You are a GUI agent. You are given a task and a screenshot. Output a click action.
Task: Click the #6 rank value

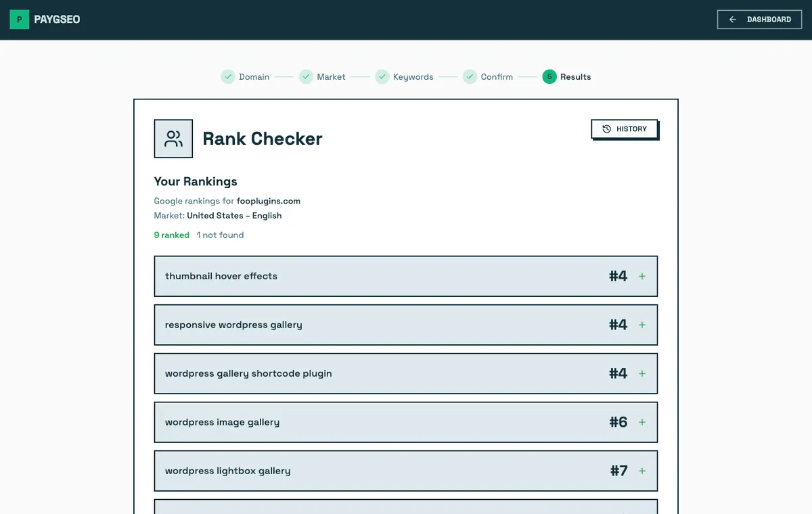(x=618, y=422)
